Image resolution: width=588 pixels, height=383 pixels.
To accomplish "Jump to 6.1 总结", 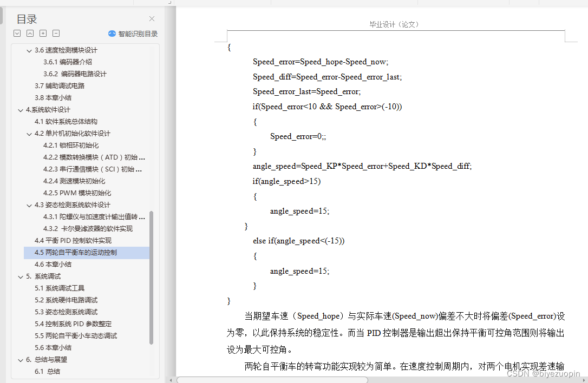I will tap(47, 372).
